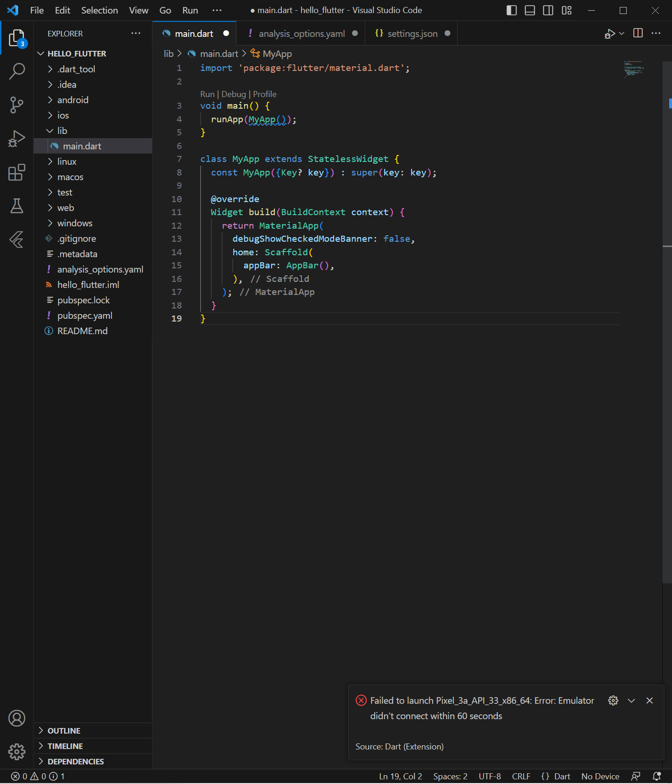Click the CRLF end-of-line selector
The height and width of the screenshot is (784, 672).
click(x=521, y=776)
